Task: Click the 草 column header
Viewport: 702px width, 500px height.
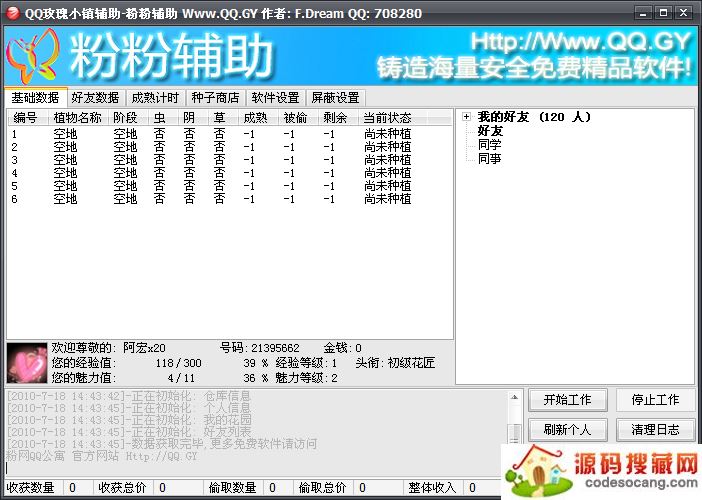Action: click(x=223, y=118)
